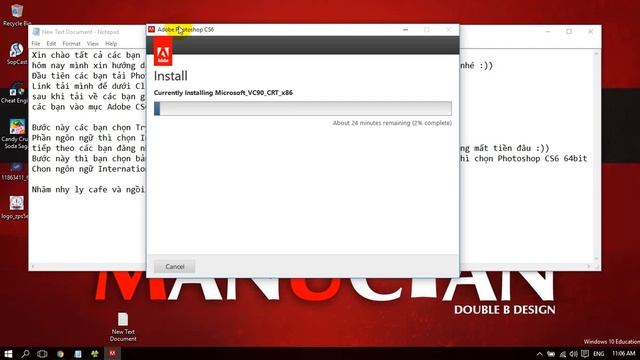Switch to Notepad taskbar icon
Screen dimensions: 640x360
[78, 353]
